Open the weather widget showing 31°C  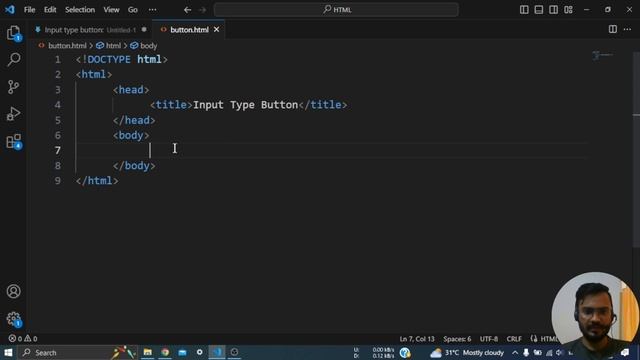pyautogui.click(x=467, y=353)
